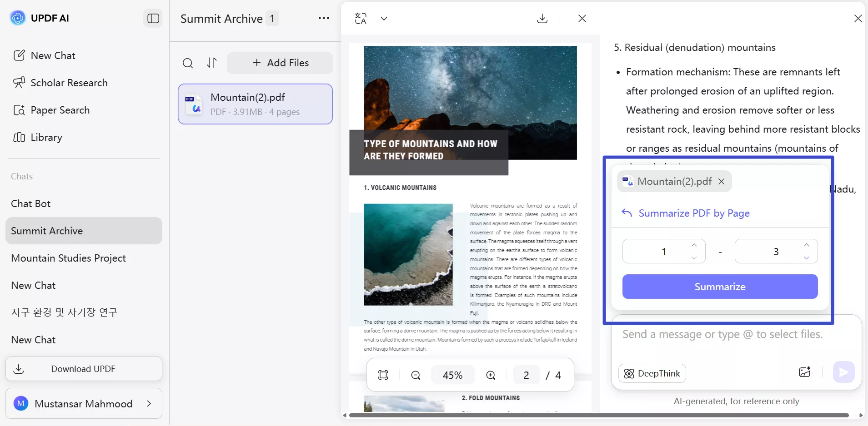Image resolution: width=868 pixels, height=426 pixels.
Task: Select the Mountain(2).pdf file thumbnail
Action: click(x=256, y=104)
